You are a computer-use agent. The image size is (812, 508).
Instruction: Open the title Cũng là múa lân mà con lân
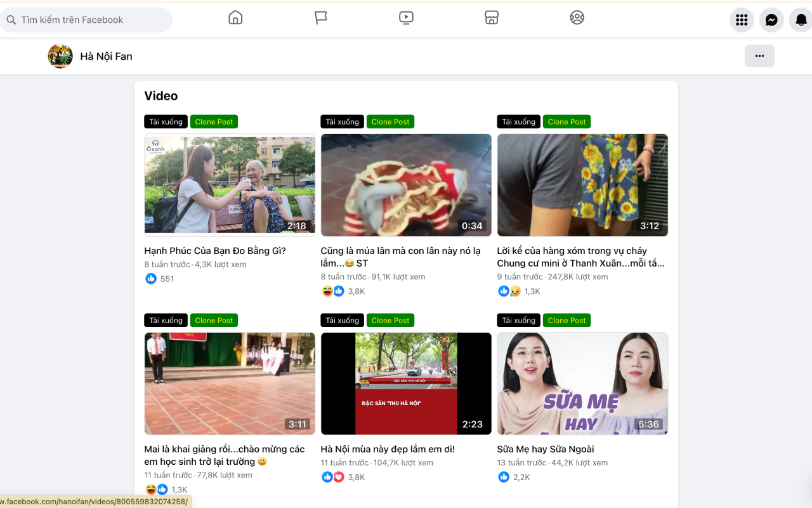point(400,257)
